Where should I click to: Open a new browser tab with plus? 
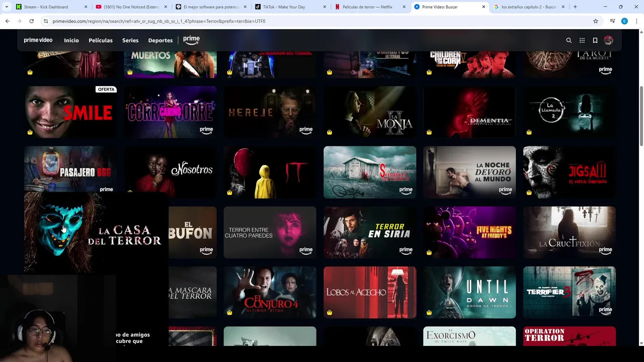575,7
